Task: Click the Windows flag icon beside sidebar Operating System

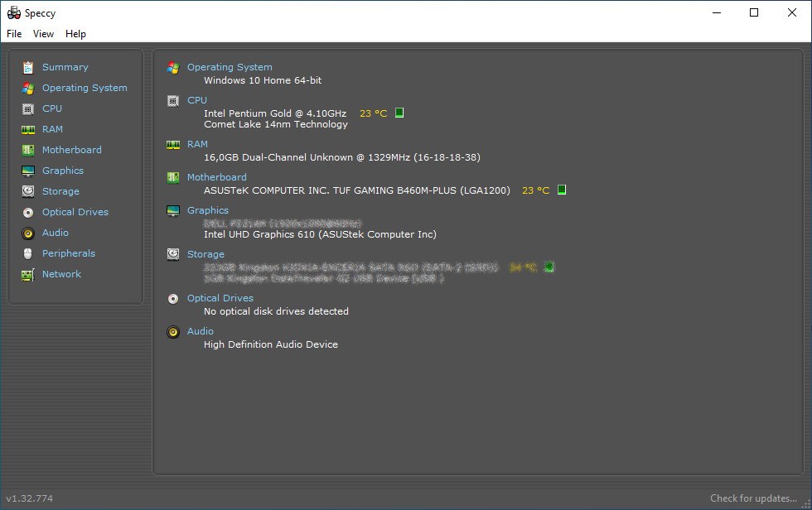Action: pos(28,88)
